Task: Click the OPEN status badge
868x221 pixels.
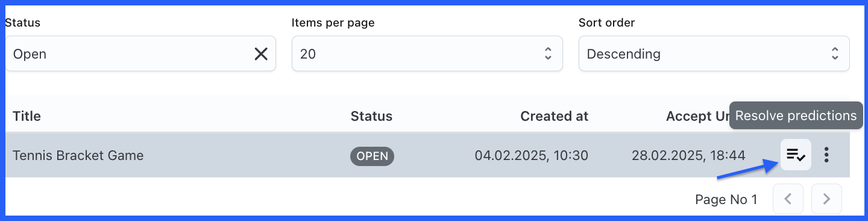Action: click(x=372, y=156)
